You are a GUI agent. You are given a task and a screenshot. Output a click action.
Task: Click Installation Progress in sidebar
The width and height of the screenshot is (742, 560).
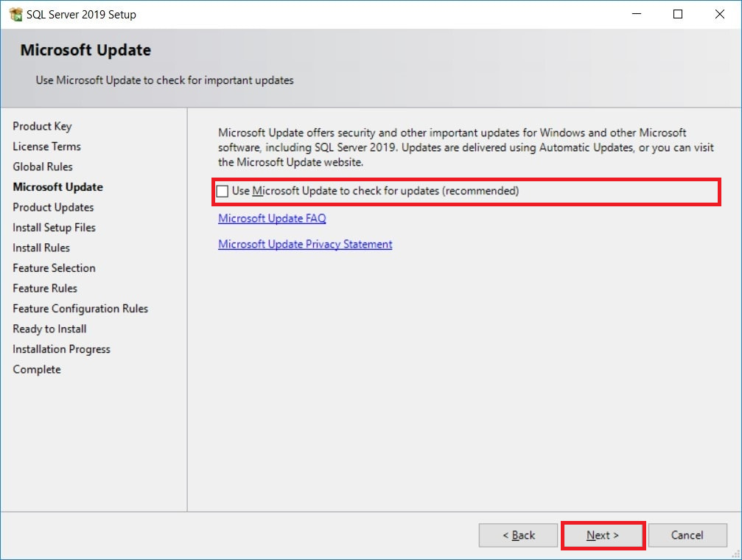pos(61,349)
